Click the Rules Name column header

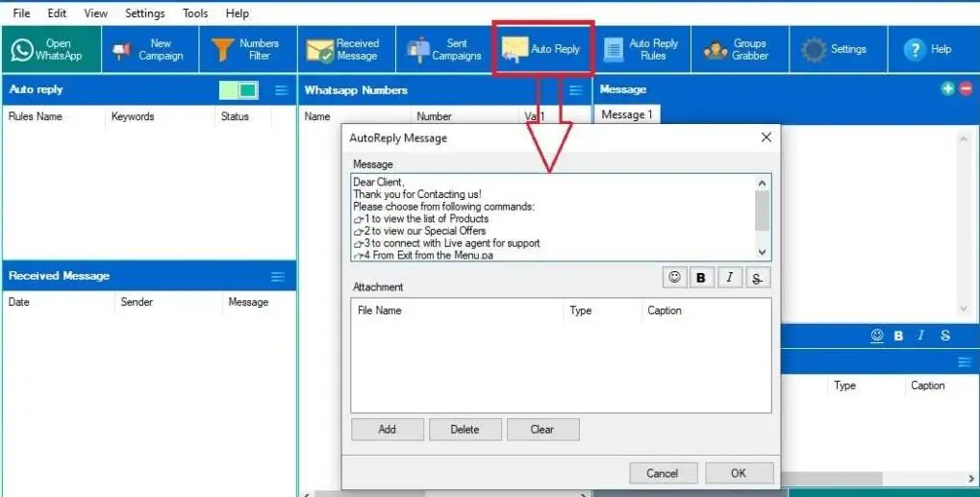click(35, 116)
